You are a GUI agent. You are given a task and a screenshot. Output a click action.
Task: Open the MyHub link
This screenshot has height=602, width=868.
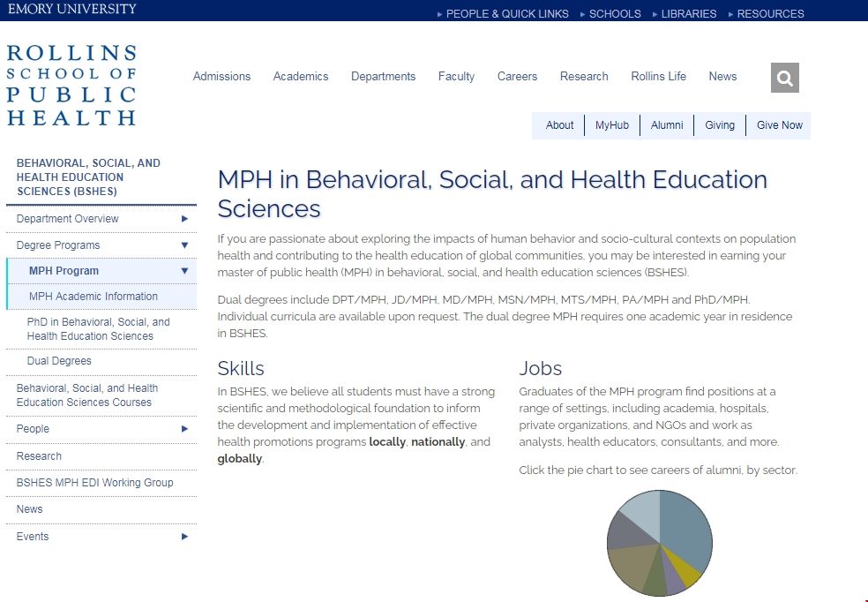[611, 125]
